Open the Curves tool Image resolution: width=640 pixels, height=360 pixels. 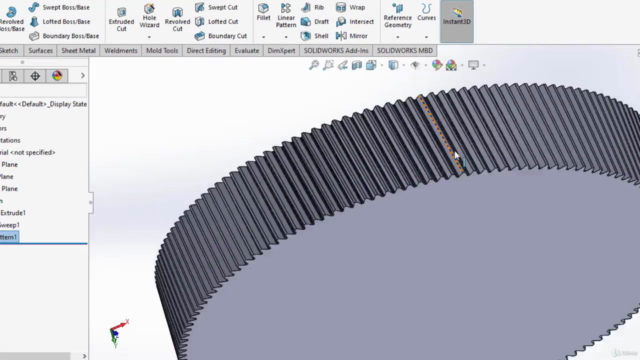tap(427, 12)
